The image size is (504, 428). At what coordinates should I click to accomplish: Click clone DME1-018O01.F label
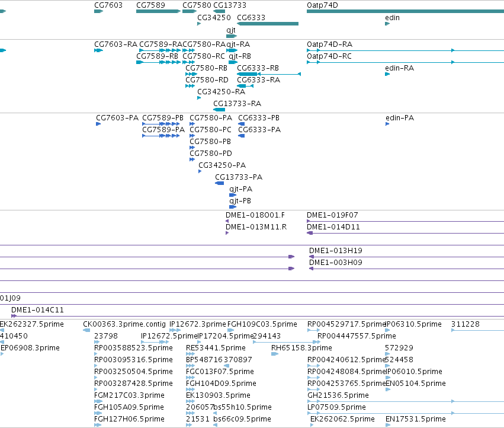click(x=255, y=215)
